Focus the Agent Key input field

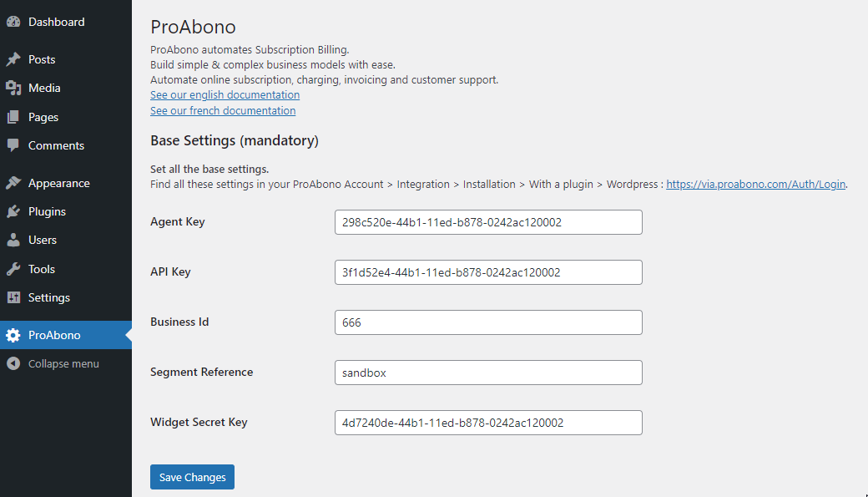point(488,222)
